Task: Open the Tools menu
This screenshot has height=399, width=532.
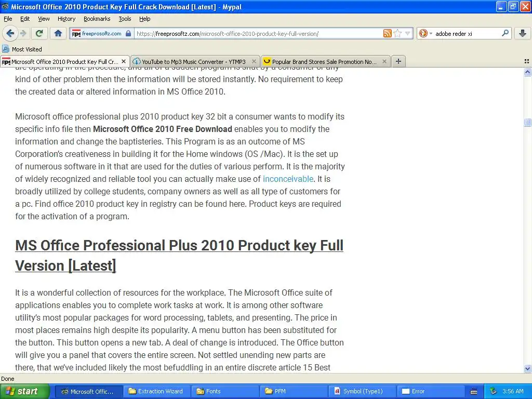Action: tap(125, 19)
